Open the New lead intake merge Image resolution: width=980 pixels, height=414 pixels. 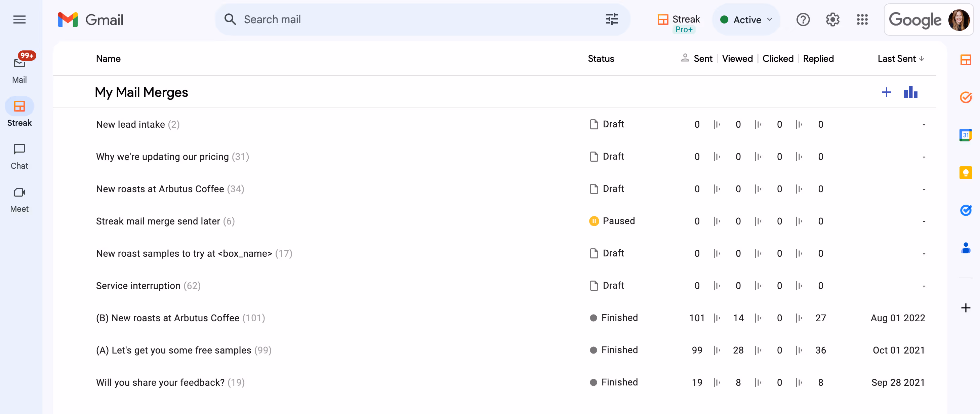coord(130,124)
